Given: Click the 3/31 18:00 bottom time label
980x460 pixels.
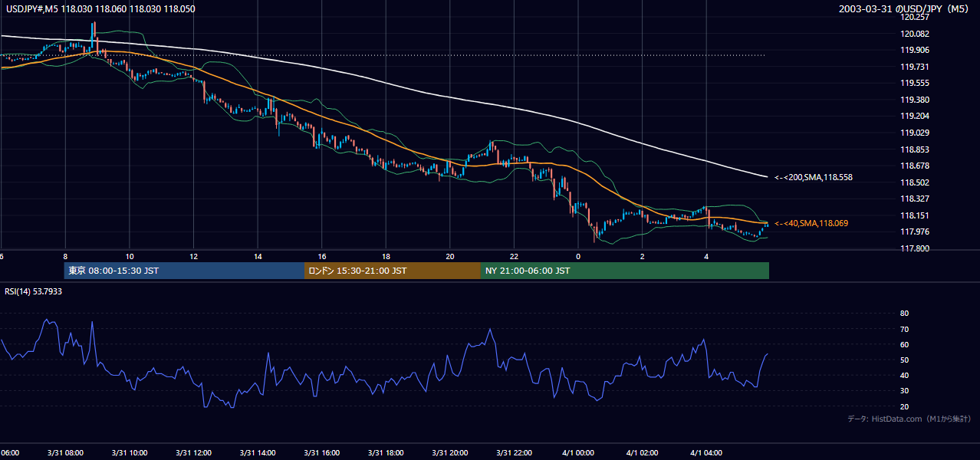Looking at the screenshot, I should click(386, 453).
